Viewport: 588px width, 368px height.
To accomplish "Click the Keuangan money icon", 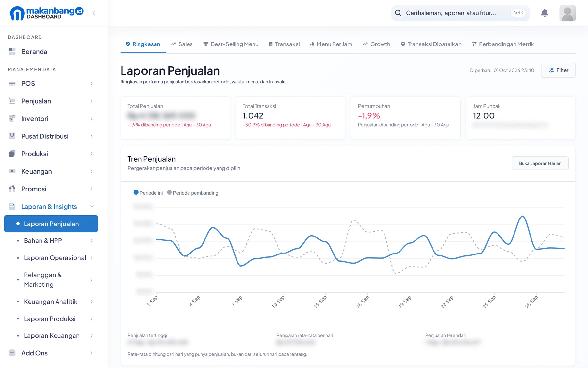I will 12,171.
